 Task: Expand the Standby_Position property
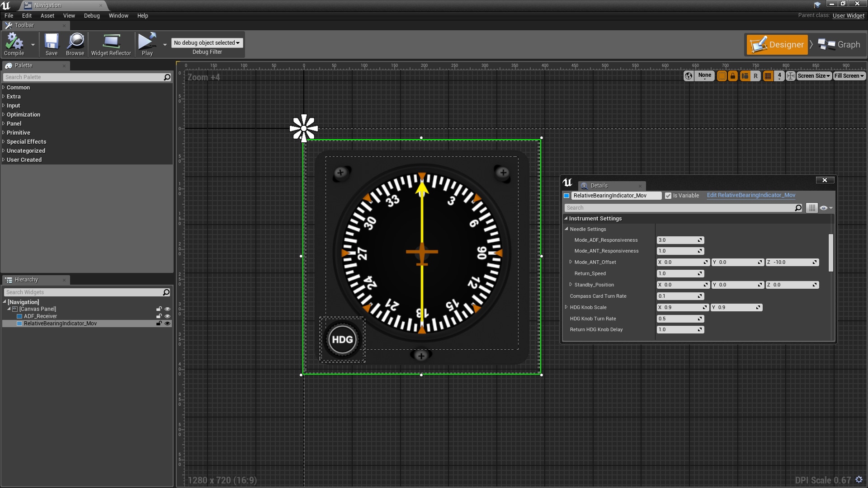point(571,285)
